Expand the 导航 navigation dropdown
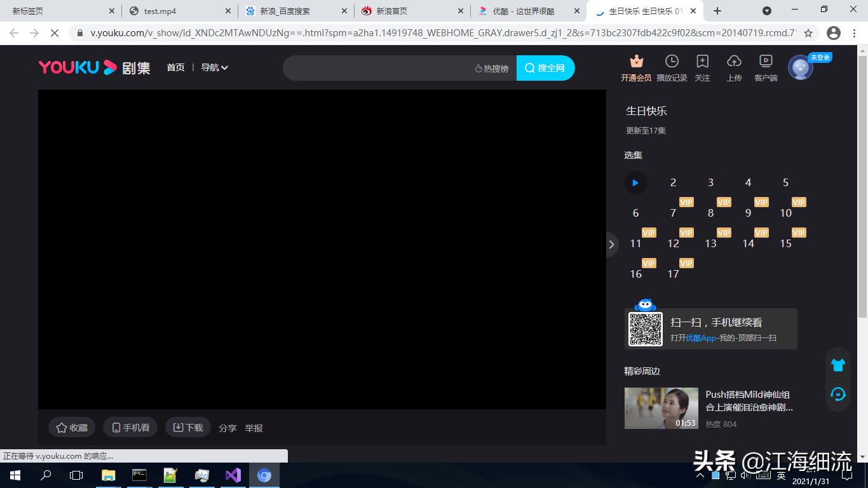The height and width of the screenshot is (488, 868). (x=214, y=67)
